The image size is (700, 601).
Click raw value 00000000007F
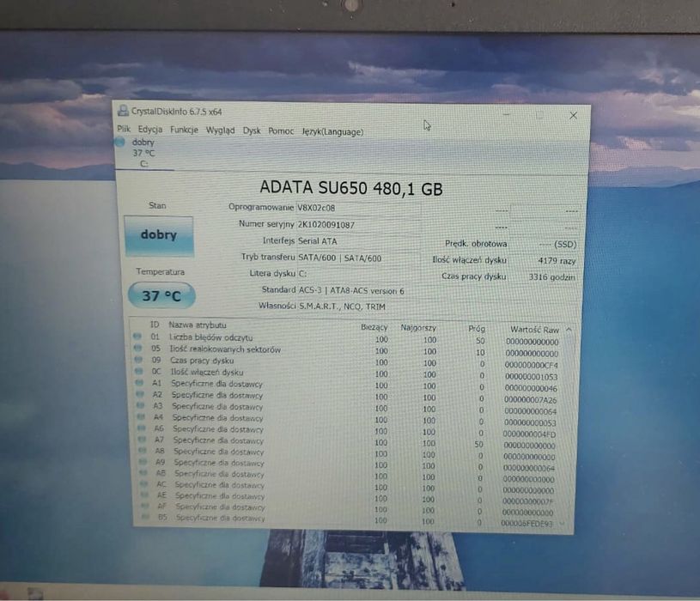(x=528, y=501)
